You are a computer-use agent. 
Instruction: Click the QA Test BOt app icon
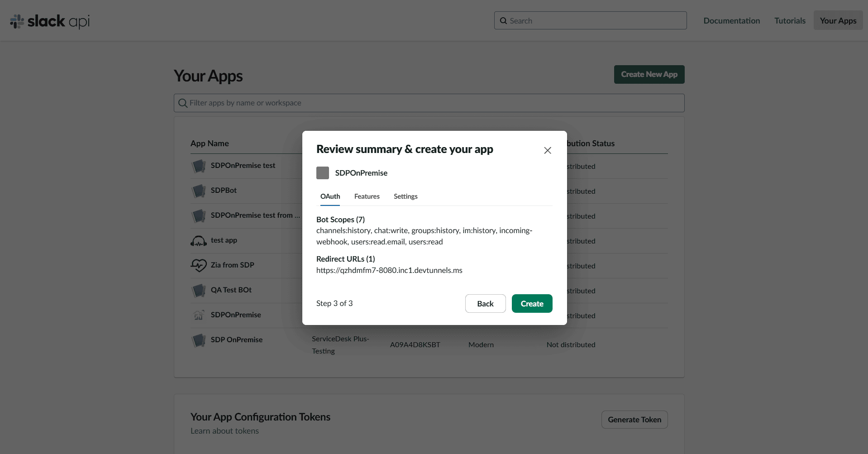pos(198,290)
